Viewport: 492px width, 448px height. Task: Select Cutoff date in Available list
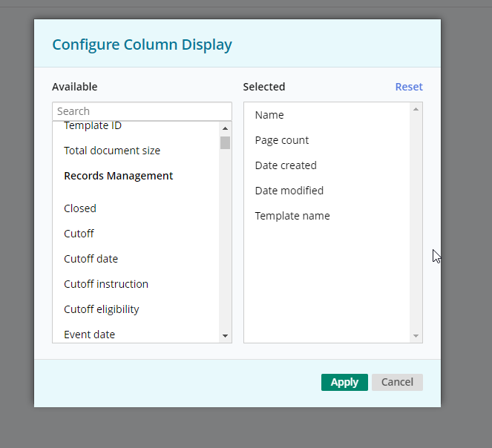pyautogui.click(x=91, y=259)
